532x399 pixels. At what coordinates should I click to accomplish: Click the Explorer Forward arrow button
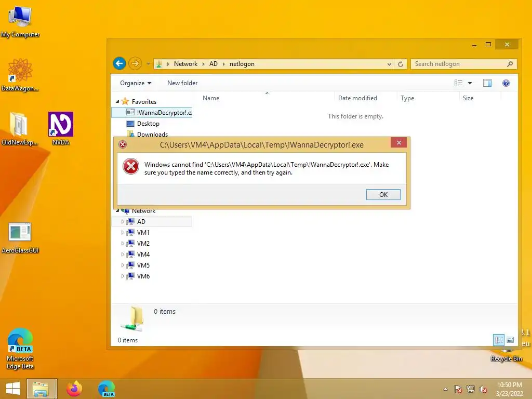135,63
